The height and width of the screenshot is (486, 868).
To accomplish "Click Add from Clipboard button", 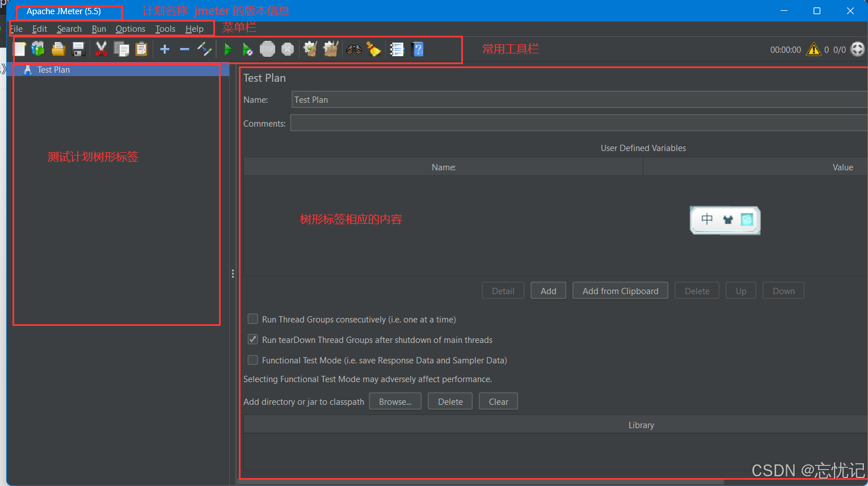I will [x=620, y=291].
